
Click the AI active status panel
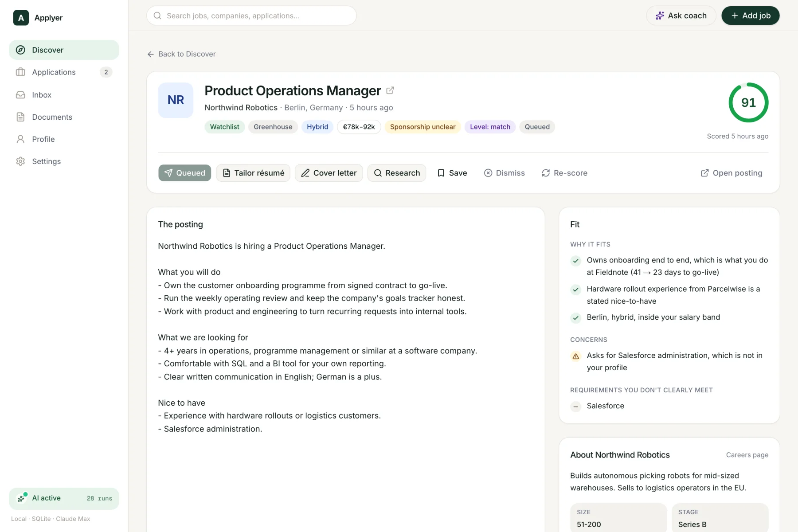click(x=64, y=499)
